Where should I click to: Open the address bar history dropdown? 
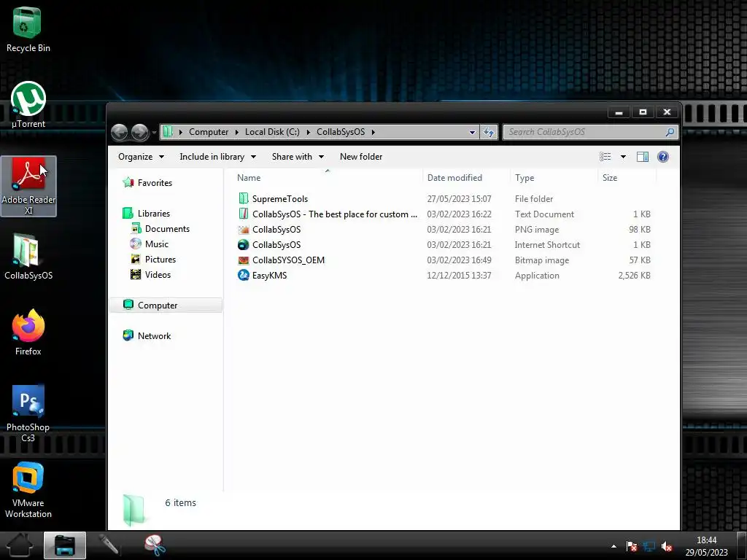(x=472, y=132)
